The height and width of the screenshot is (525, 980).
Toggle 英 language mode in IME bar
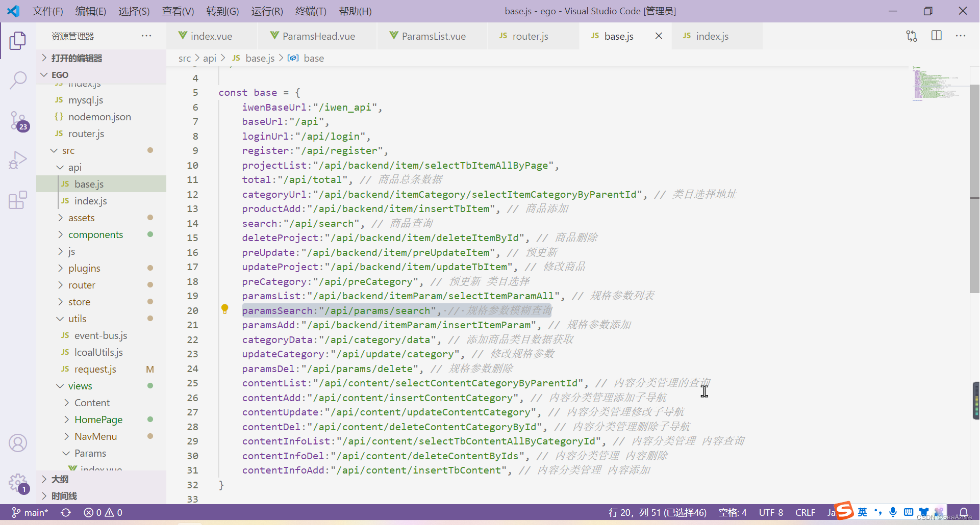click(x=863, y=512)
